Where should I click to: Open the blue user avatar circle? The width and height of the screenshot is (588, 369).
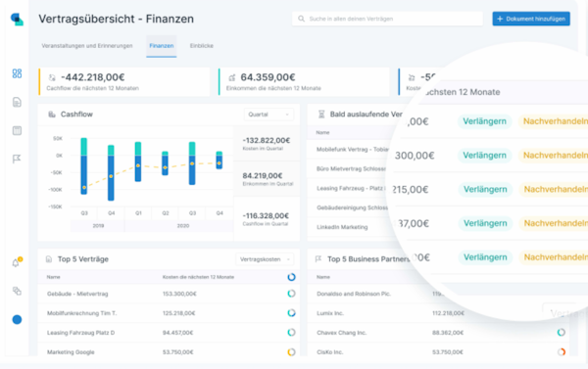pyautogui.click(x=17, y=319)
